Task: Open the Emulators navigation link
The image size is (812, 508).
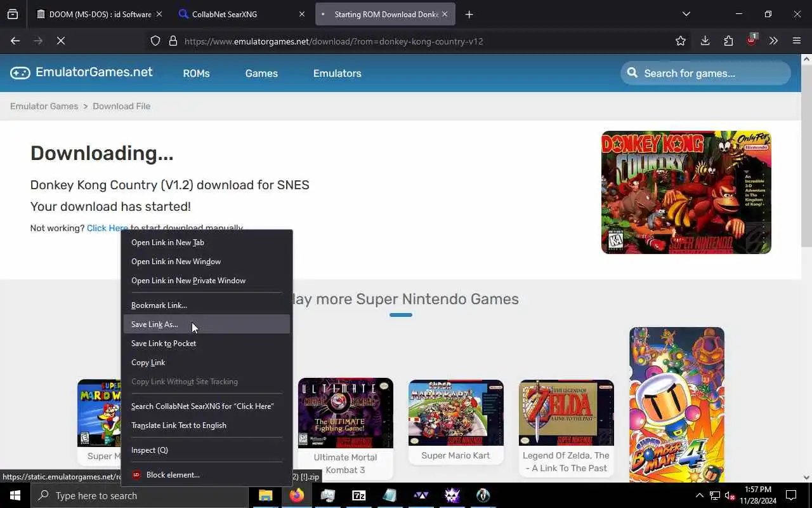Action: coord(337,73)
